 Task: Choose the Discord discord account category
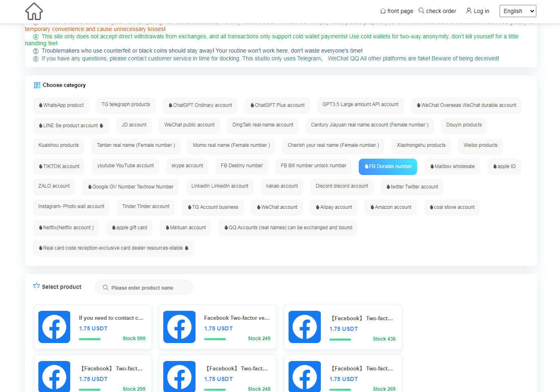pos(342,186)
